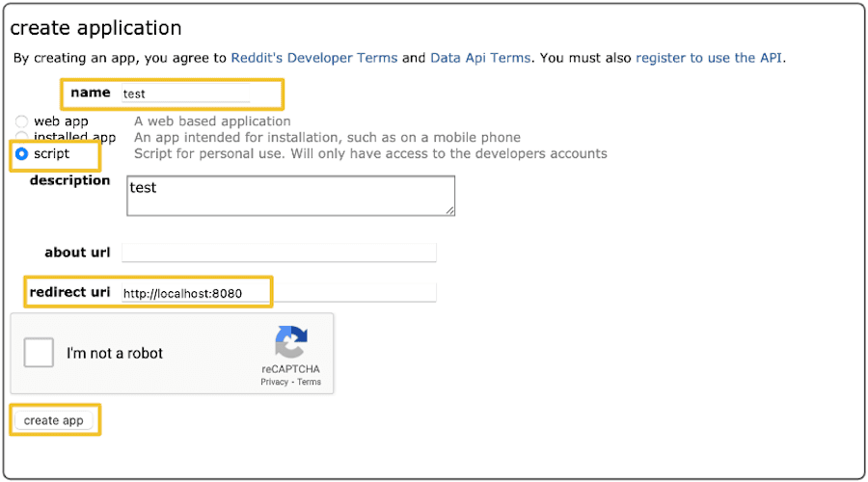Open Reddit's Developer Terms link
The width and height of the screenshot is (868, 482).
pyautogui.click(x=313, y=58)
